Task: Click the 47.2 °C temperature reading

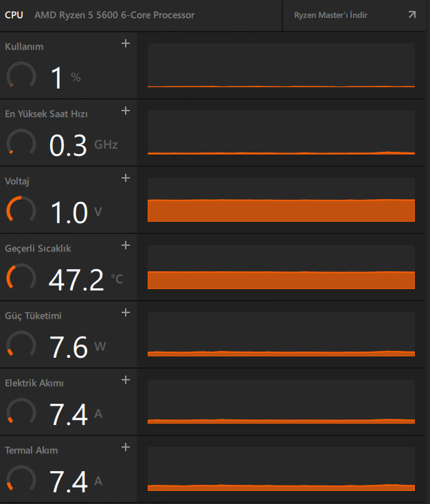Action: tap(77, 279)
